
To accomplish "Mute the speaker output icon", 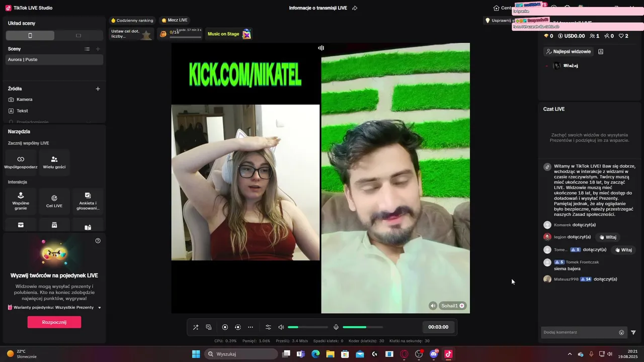I will pos(281,327).
